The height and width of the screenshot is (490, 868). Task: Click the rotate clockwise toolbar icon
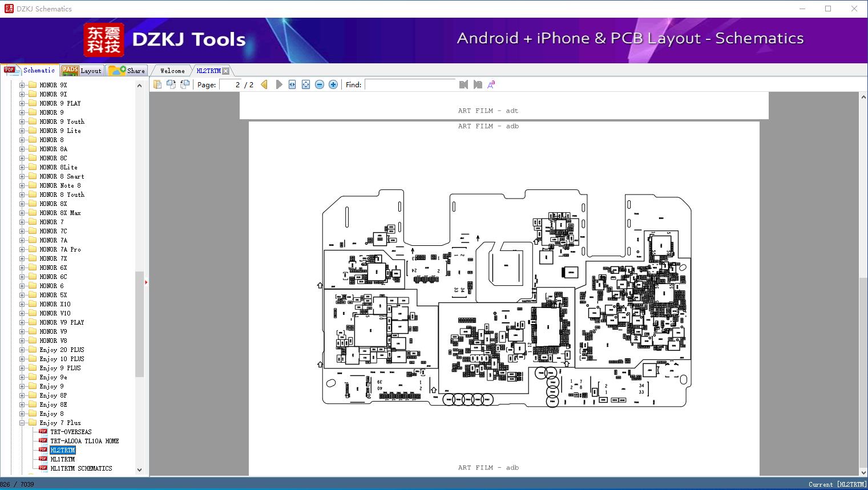coord(185,84)
